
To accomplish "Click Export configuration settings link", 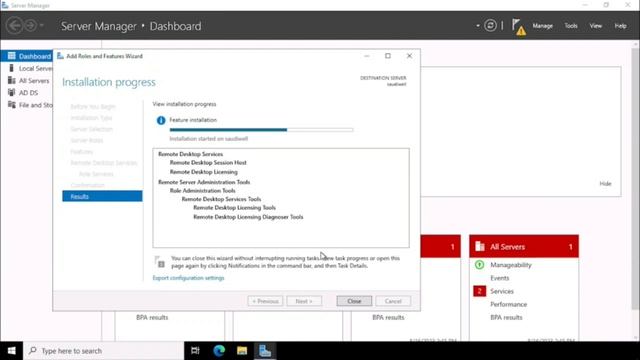I will [x=188, y=278].
